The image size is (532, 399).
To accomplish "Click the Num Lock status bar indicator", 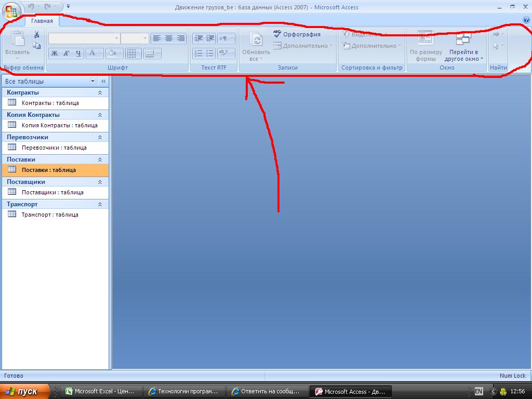I will [512, 376].
